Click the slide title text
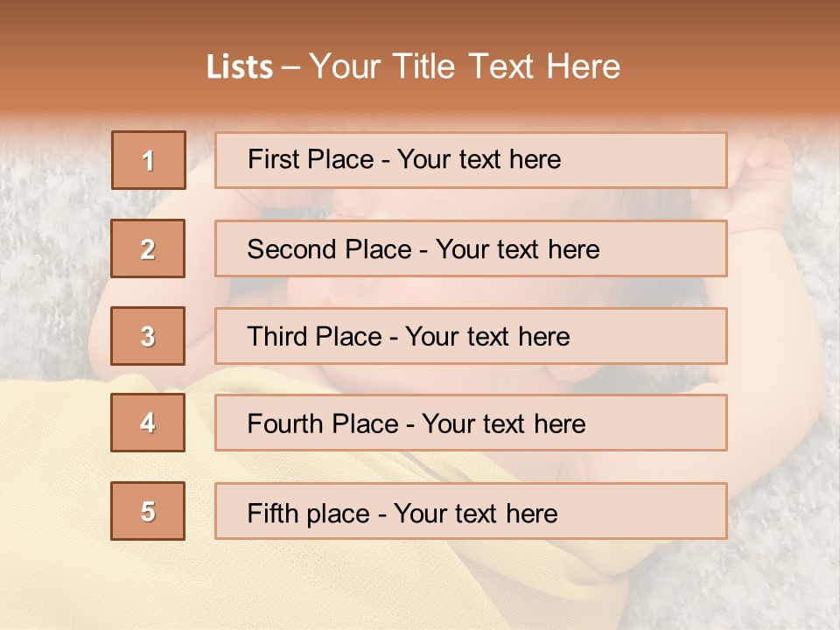This screenshot has width=840, height=630. pos(413,66)
